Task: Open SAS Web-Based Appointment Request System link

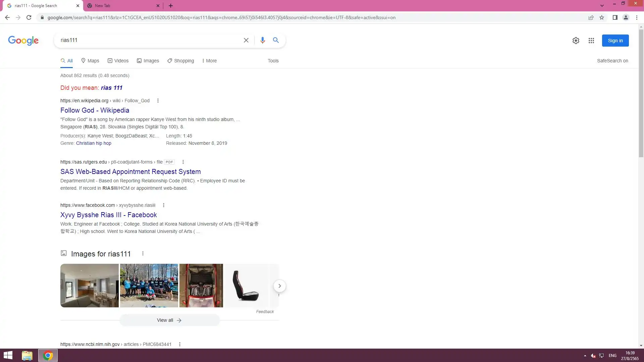Action: coord(130,172)
